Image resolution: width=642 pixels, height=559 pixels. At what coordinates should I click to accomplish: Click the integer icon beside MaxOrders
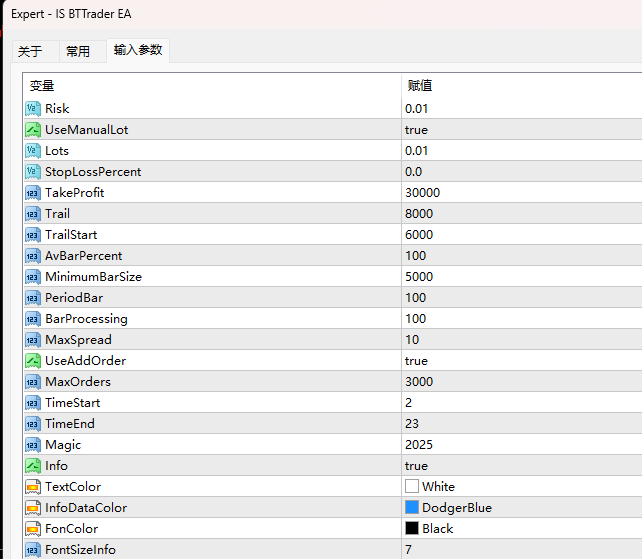coord(33,382)
